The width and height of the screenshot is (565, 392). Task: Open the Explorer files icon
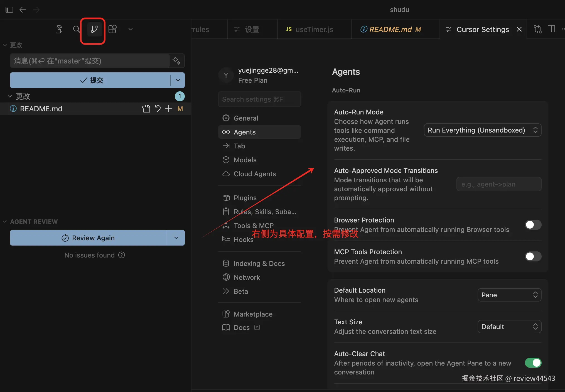tap(59, 29)
